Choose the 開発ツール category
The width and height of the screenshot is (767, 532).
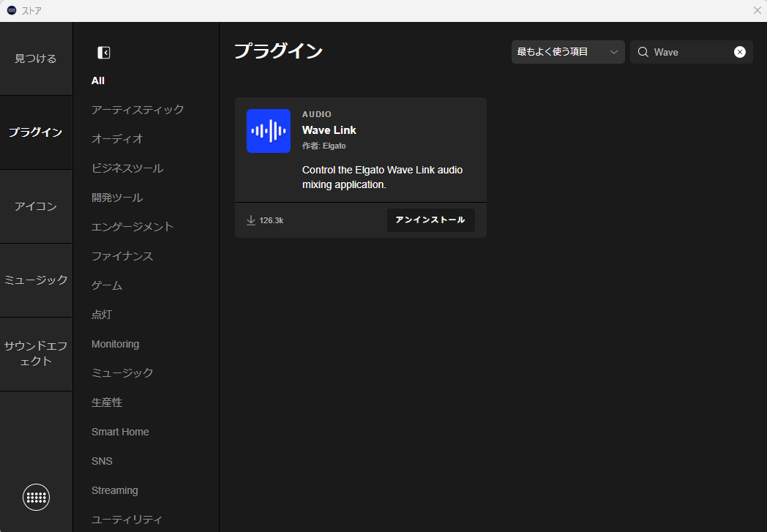click(x=117, y=198)
